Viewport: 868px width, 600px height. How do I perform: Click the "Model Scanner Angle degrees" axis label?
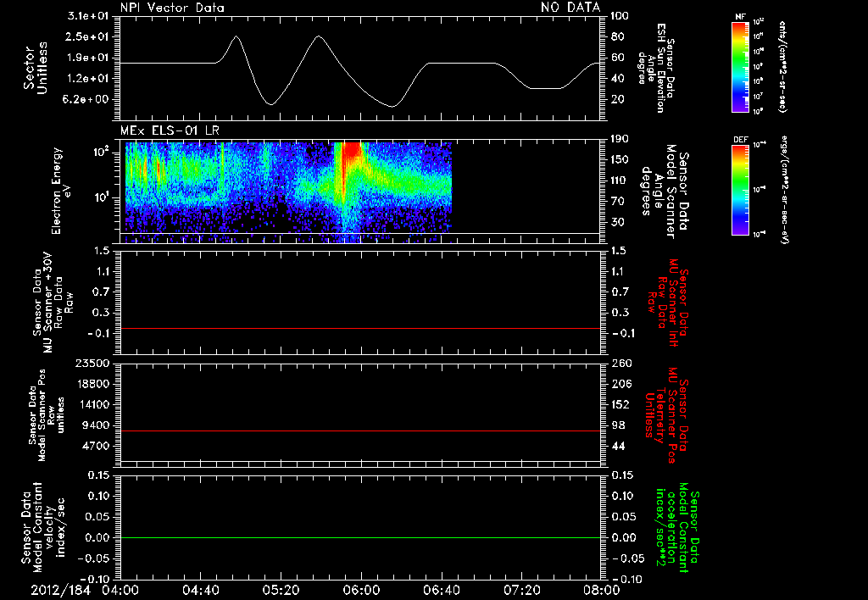[x=665, y=192]
